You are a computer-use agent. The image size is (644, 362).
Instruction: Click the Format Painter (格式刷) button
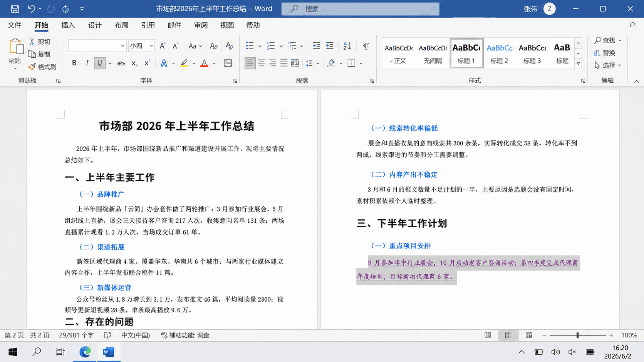pyautogui.click(x=42, y=67)
